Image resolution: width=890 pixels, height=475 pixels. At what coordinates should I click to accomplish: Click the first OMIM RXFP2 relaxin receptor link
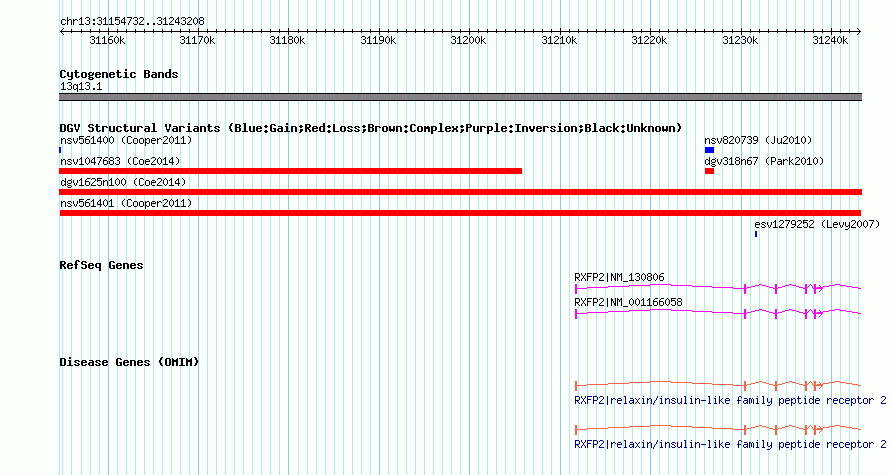coord(730,401)
